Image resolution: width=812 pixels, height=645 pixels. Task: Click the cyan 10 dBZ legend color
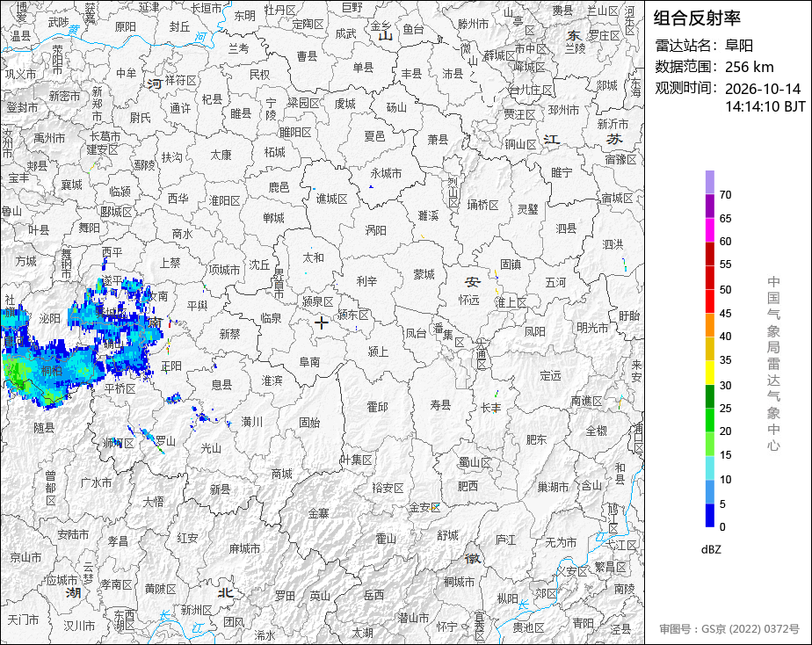click(709, 468)
